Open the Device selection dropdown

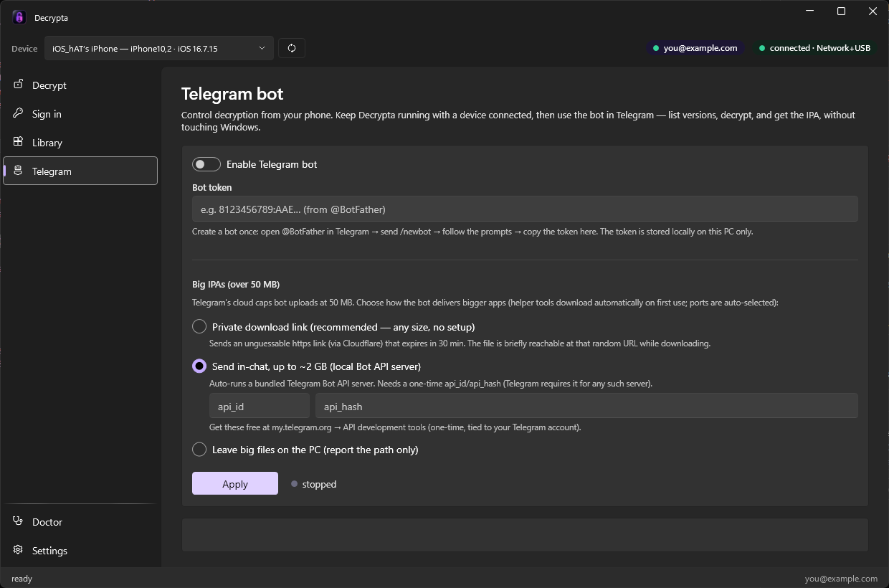click(x=159, y=48)
